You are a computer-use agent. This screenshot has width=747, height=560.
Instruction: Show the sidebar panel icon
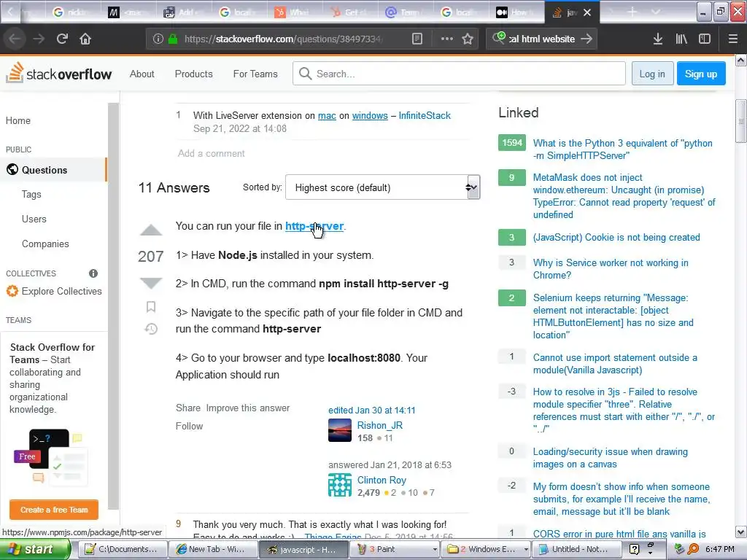click(705, 39)
